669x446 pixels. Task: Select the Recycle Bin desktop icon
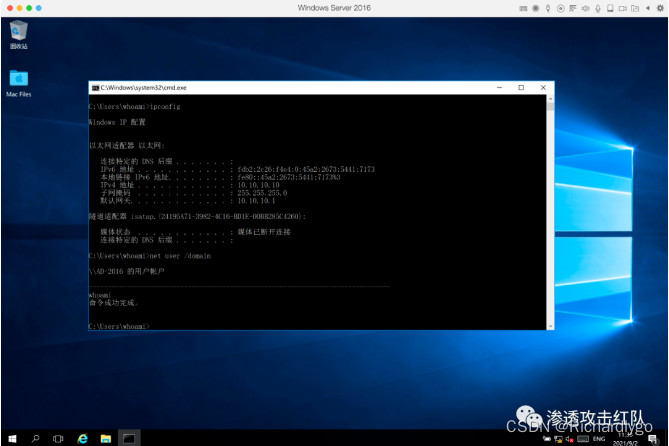coord(18,35)
